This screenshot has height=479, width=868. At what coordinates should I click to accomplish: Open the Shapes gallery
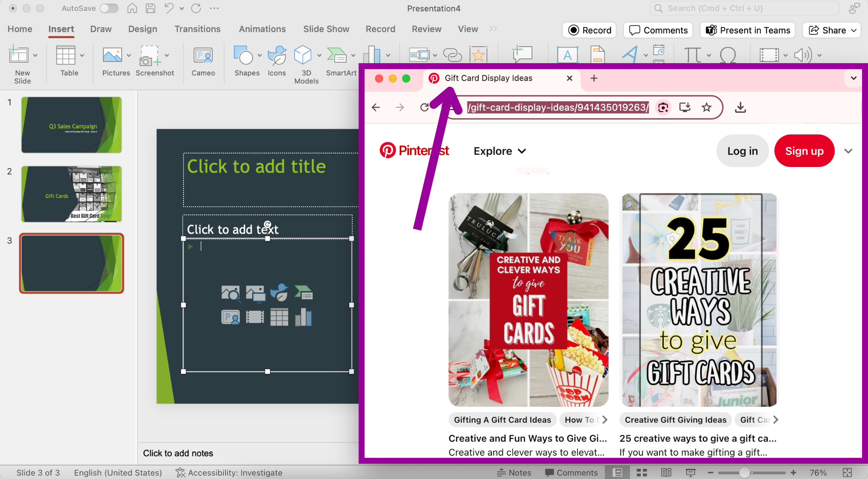click(243, 55)
